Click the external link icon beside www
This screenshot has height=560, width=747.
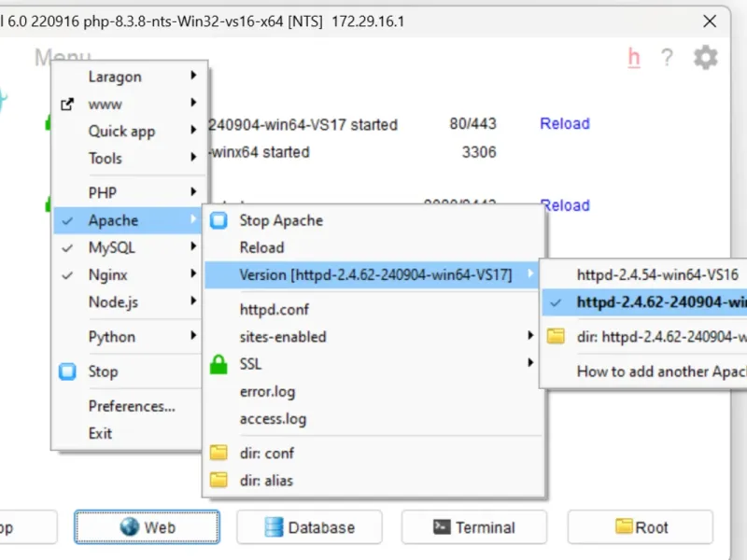(67, 105)
